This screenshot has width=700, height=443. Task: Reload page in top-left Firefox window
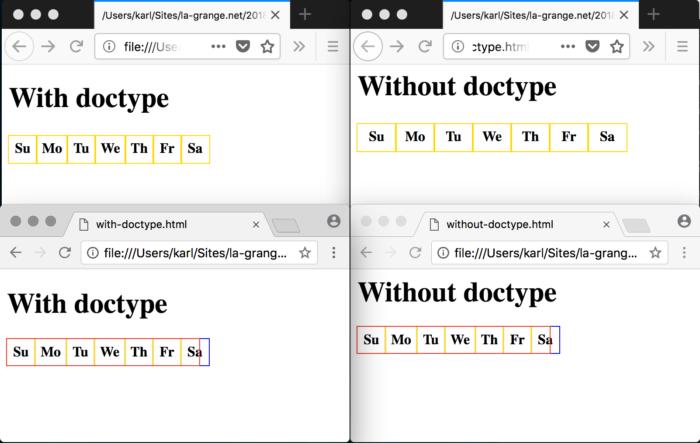pos(76,46)
